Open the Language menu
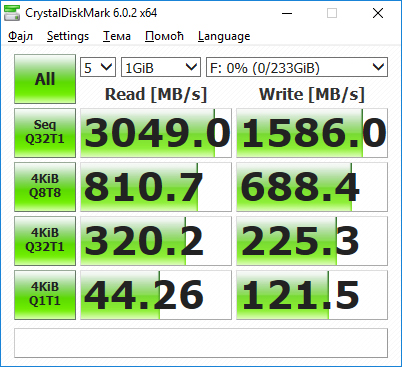The height and width of the screenshot is (367, 402). pyautogui.click(x=224, y=36)
